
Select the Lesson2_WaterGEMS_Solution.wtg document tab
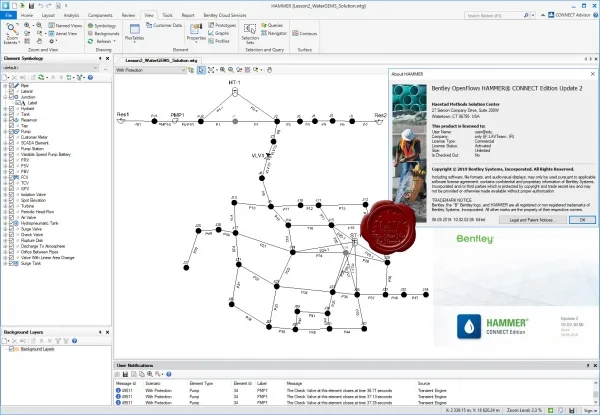(x=161, y=60)
